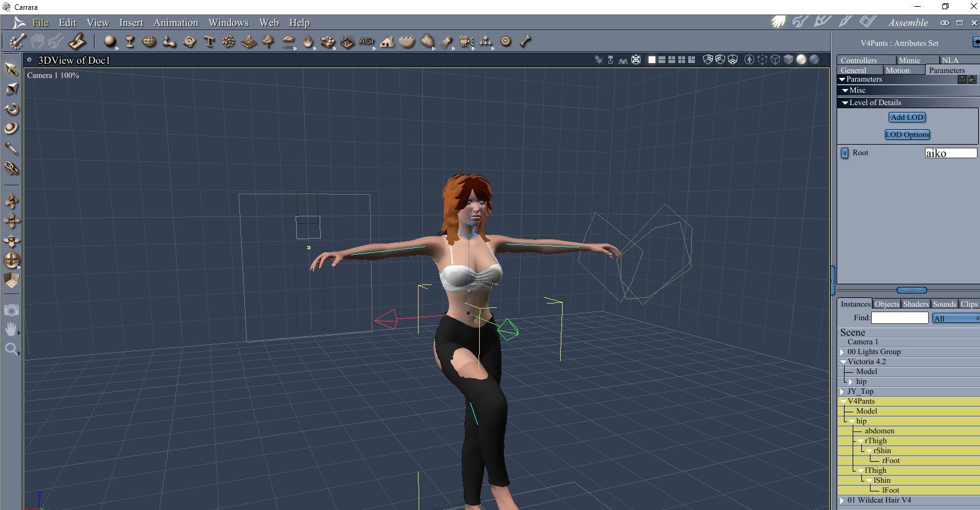Click the AGr toolbar icon

366,41
